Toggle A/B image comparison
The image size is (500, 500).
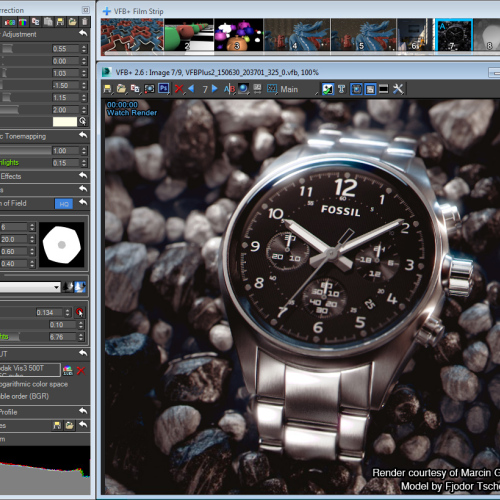[229, 89]
